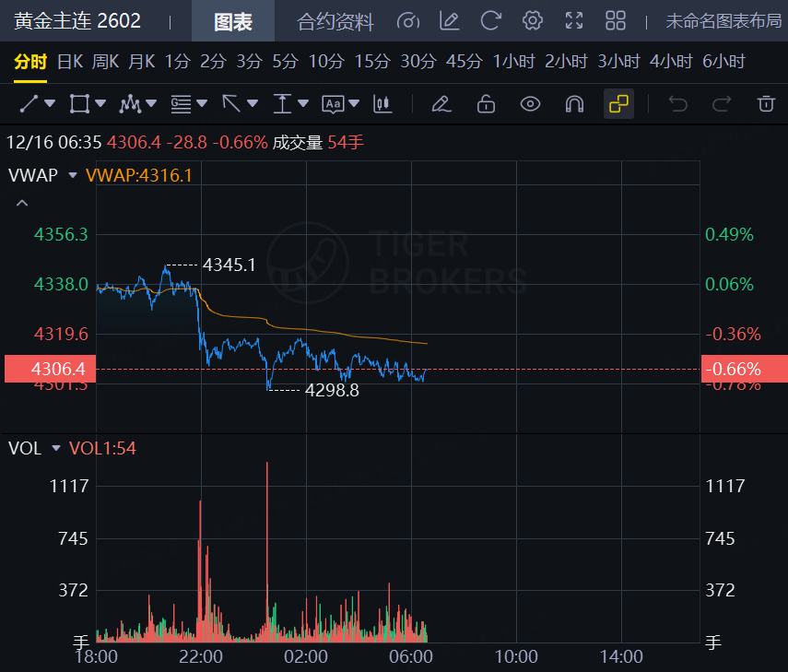Open chart settings gear icon

coord(532,21)
